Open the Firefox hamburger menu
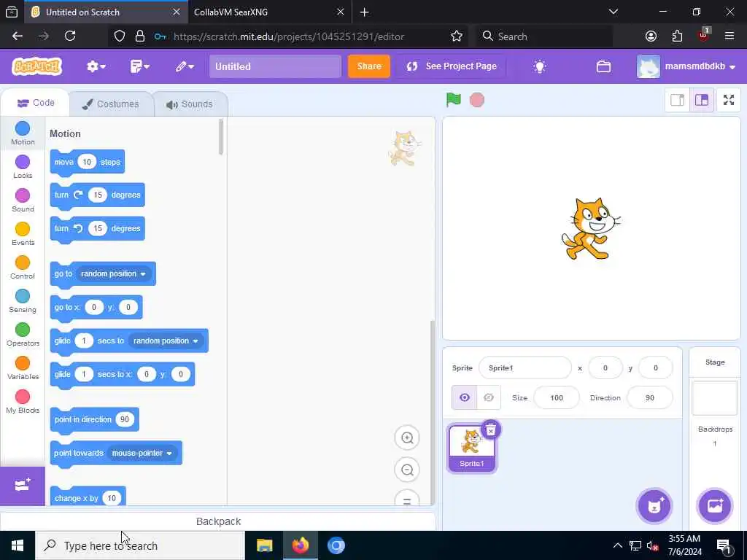 point(729,36)
